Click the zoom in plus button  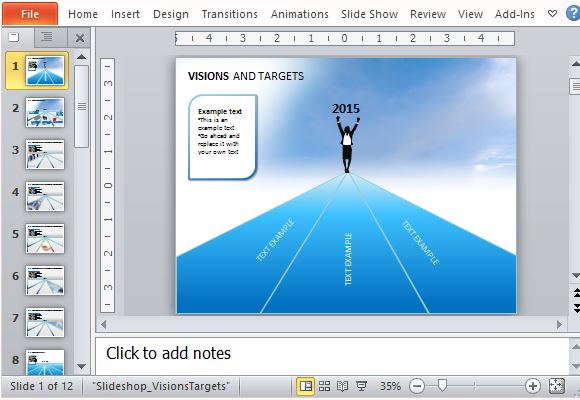pyautogui.click(x=533, y=386)
